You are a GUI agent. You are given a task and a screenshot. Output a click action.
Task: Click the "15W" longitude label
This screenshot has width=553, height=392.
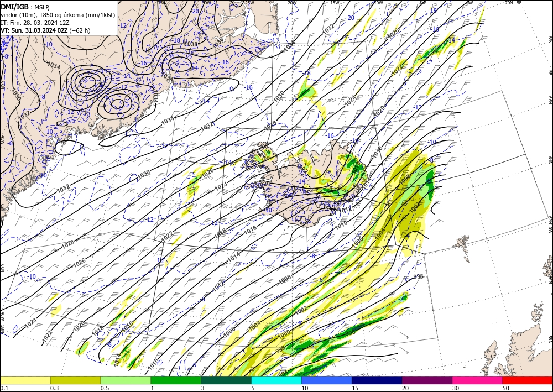click(335, 3)
